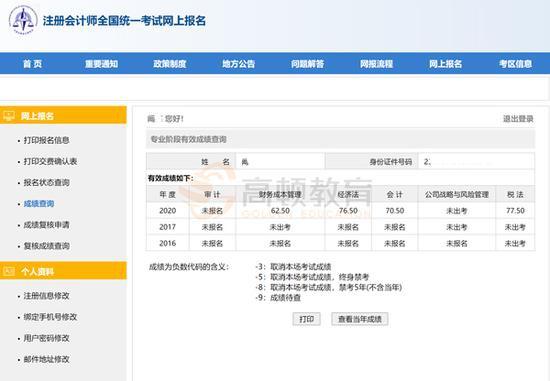The width and height of the screenshot is (550, 381).
Task: Click the 查看当年成绩 button
Action: [x=360, y=319]
